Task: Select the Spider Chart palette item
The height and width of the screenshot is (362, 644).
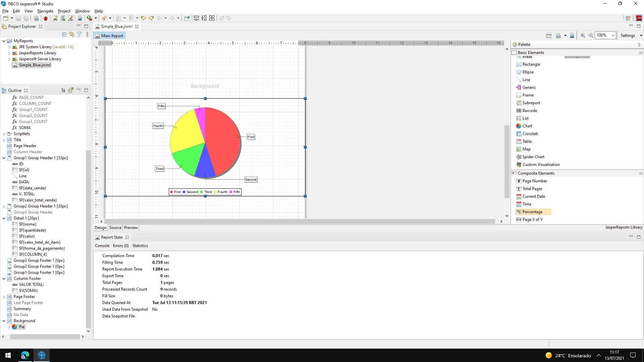Action: pyautogui.click(x=533, y=157)
